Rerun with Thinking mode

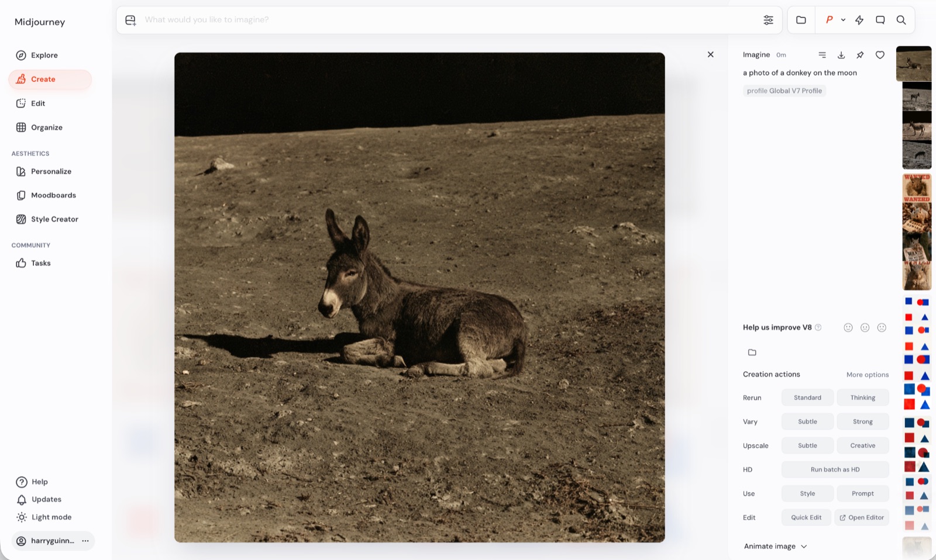[x=863, y=397]
